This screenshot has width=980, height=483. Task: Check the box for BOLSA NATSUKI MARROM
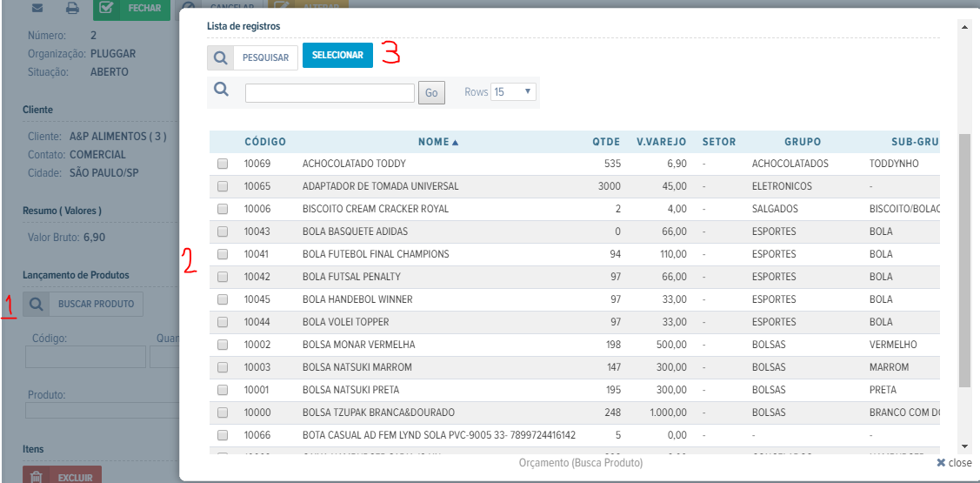coord(223,367)
